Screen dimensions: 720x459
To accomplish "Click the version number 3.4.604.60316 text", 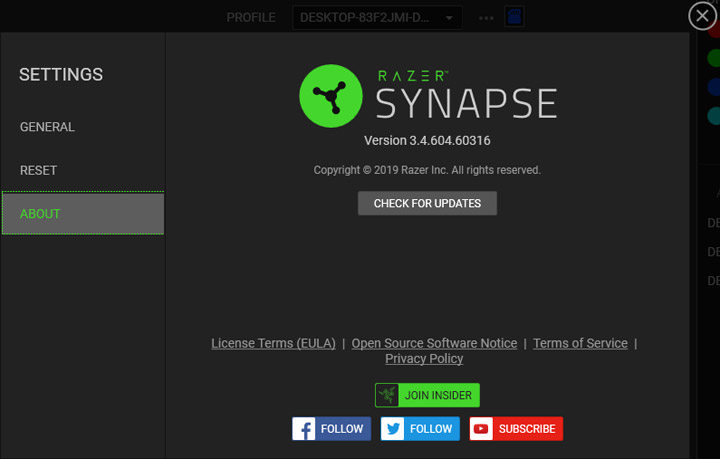I will coord(450,140).
